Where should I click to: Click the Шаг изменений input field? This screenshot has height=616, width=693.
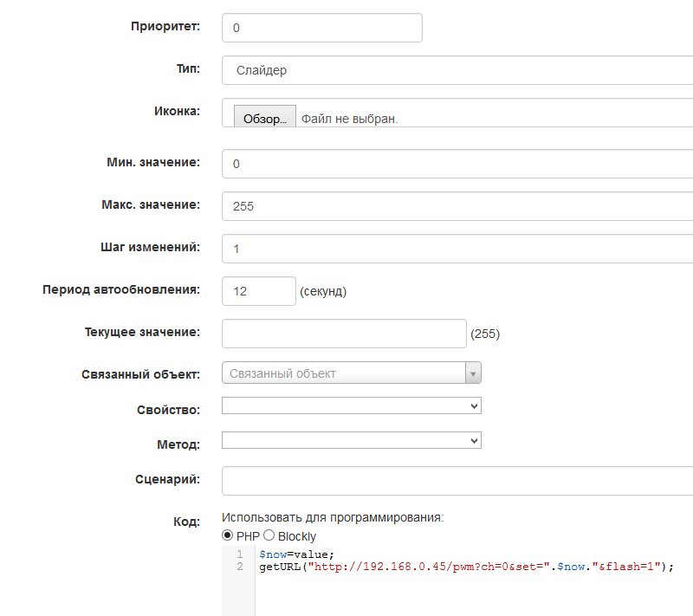(457, 249)
